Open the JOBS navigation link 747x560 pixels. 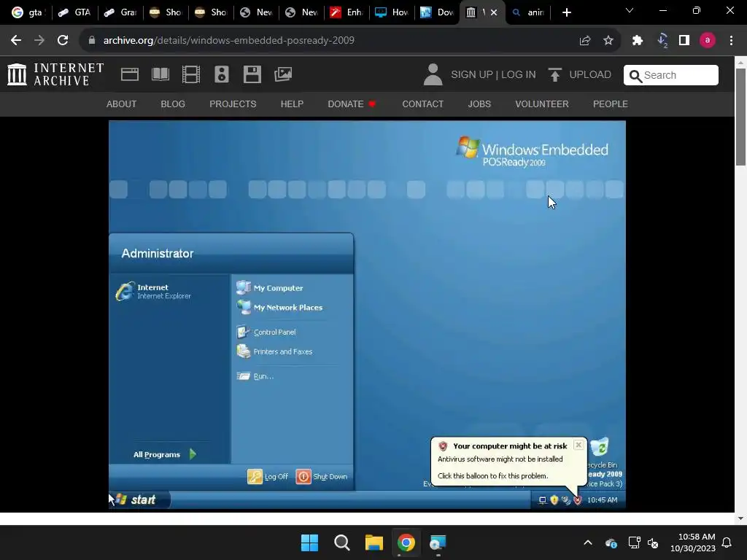[x=479, y=104]
